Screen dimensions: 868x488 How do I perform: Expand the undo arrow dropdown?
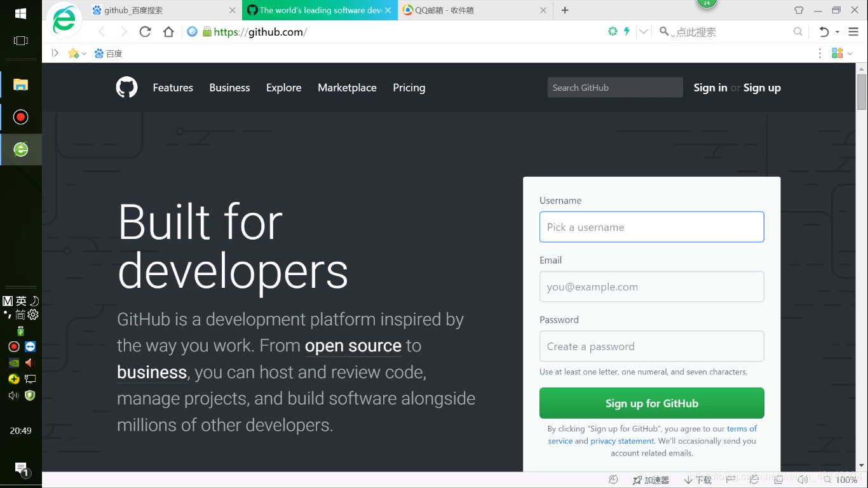click(837, 32)
